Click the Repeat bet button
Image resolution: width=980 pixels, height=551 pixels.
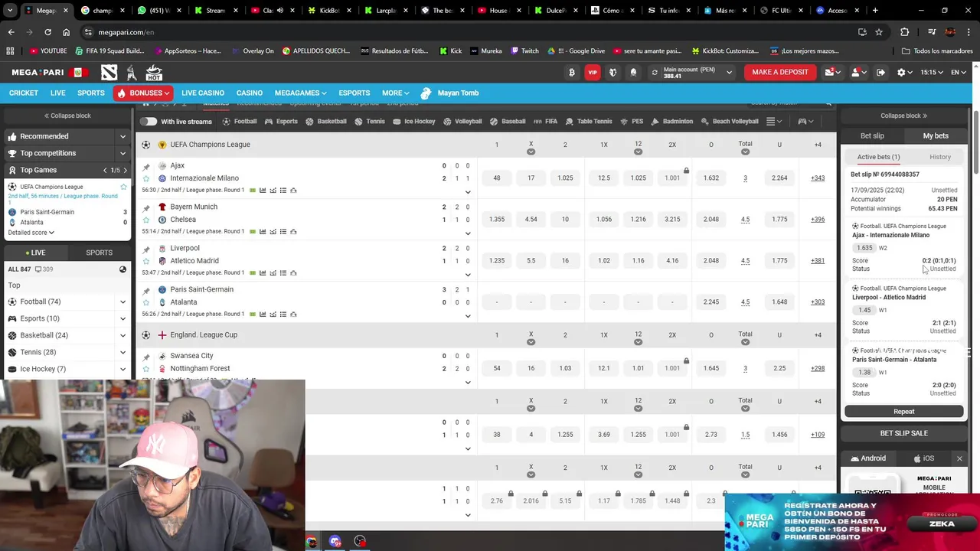coord(904,412)
